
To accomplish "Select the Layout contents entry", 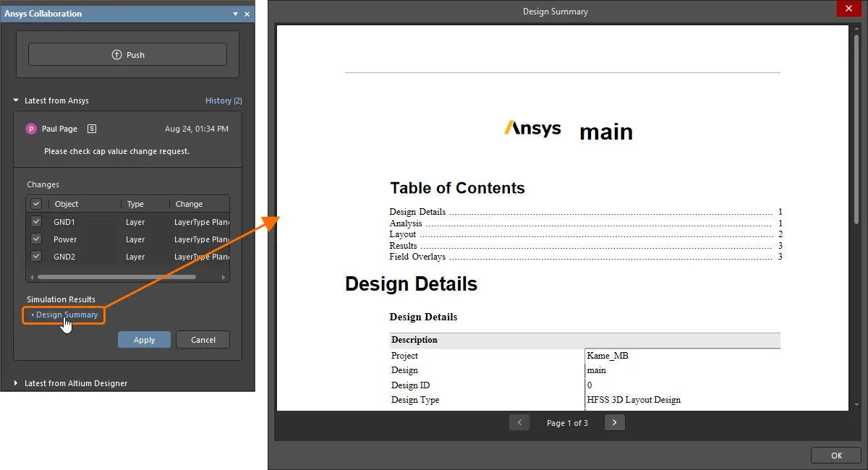I will [x=586, y=234].
